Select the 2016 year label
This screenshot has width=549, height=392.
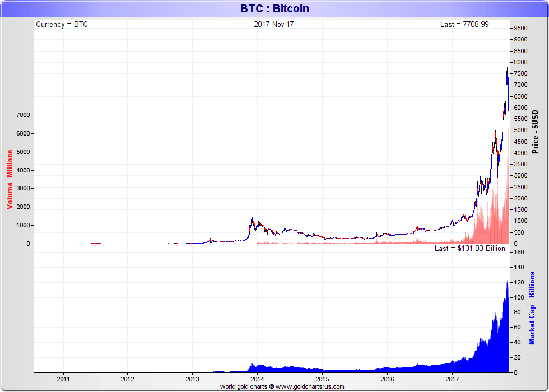387,379
